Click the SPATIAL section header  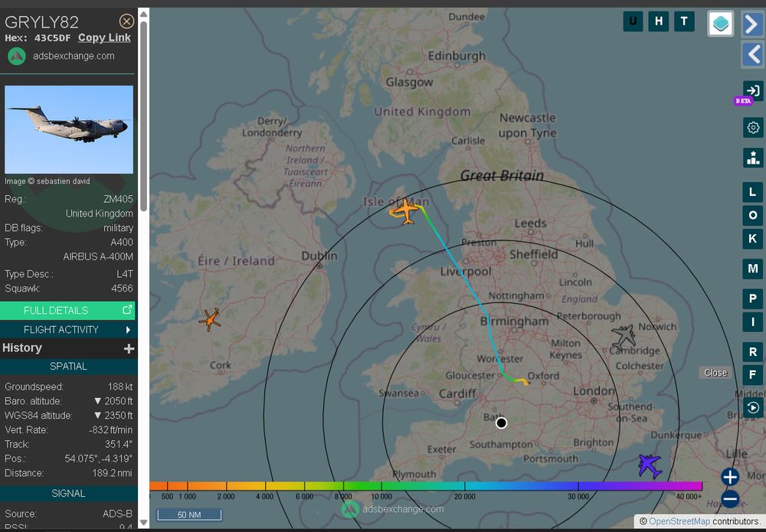click(68, 367)
